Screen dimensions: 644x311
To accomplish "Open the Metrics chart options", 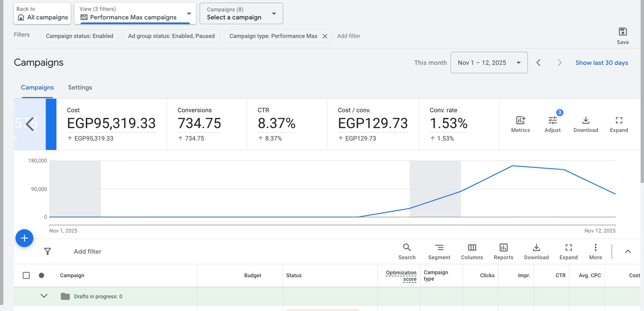I will pyautogui.click(x=520, y=120).
